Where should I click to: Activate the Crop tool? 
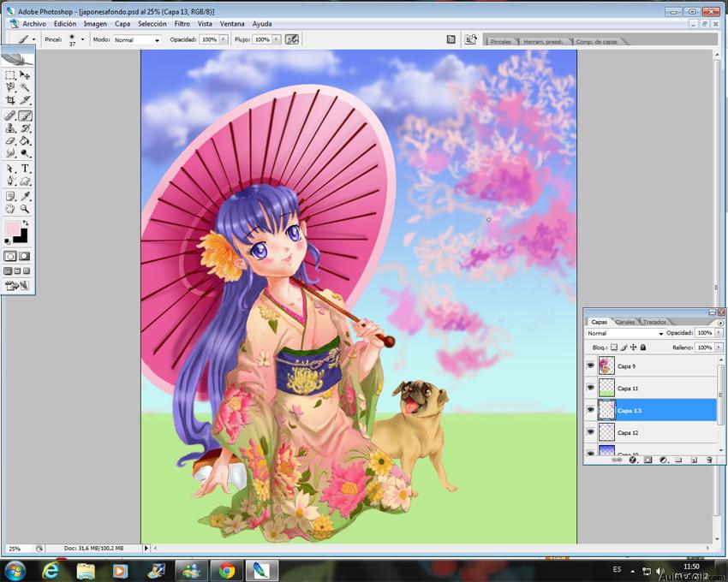(x=10, y=100)
